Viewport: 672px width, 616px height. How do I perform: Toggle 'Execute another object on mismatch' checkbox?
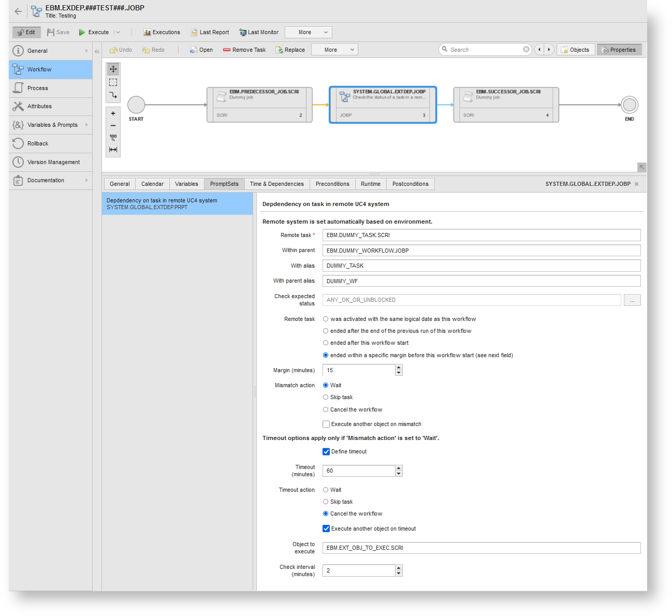coord(326,424)
